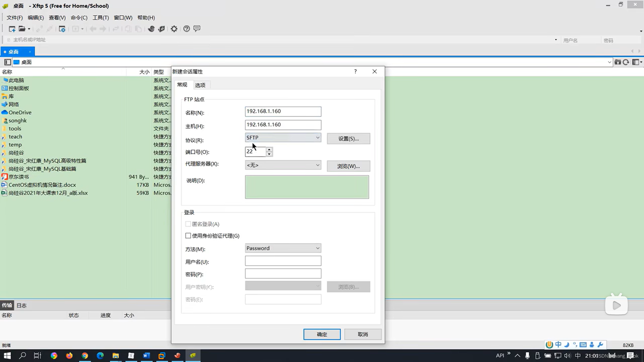This screenshot has width=644, height=362.
Task: Switch to the 选项 tab
Action: (200, 85)
